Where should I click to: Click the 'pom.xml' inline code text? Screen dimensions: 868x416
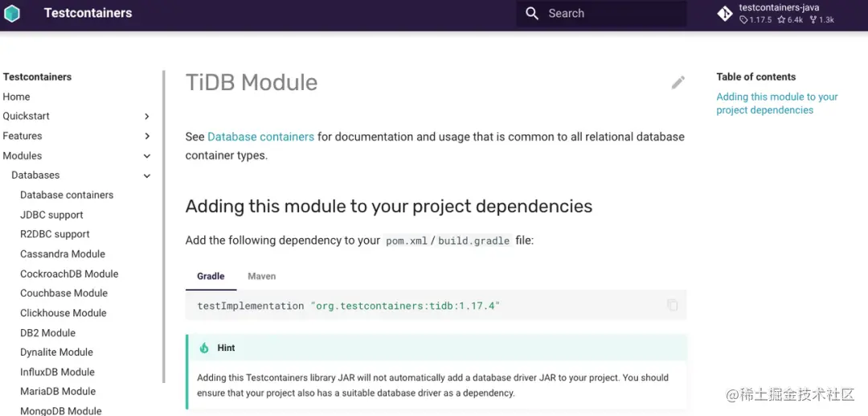coord(407,241)
